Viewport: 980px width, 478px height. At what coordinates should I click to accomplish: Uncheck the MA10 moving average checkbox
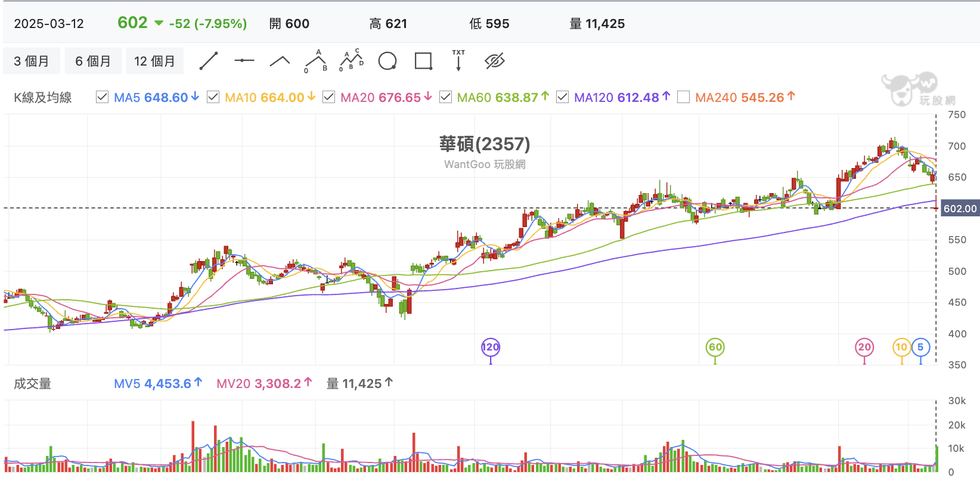(x=213, y=97)
